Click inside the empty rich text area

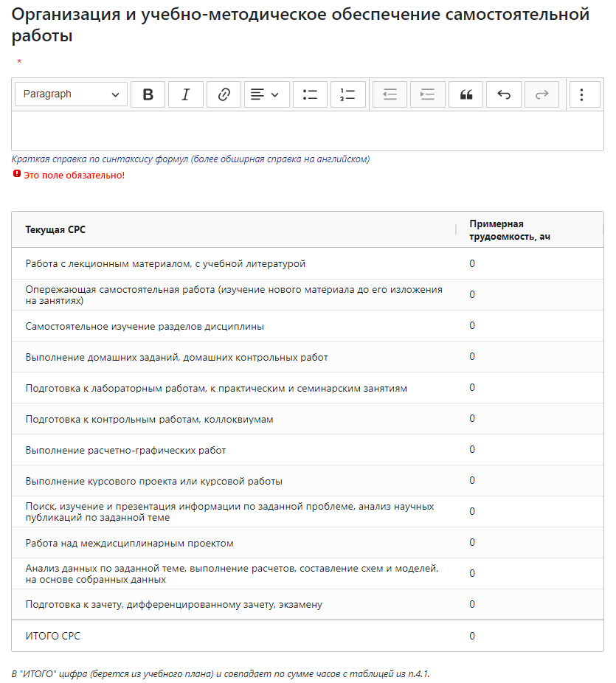coord(308,131)
